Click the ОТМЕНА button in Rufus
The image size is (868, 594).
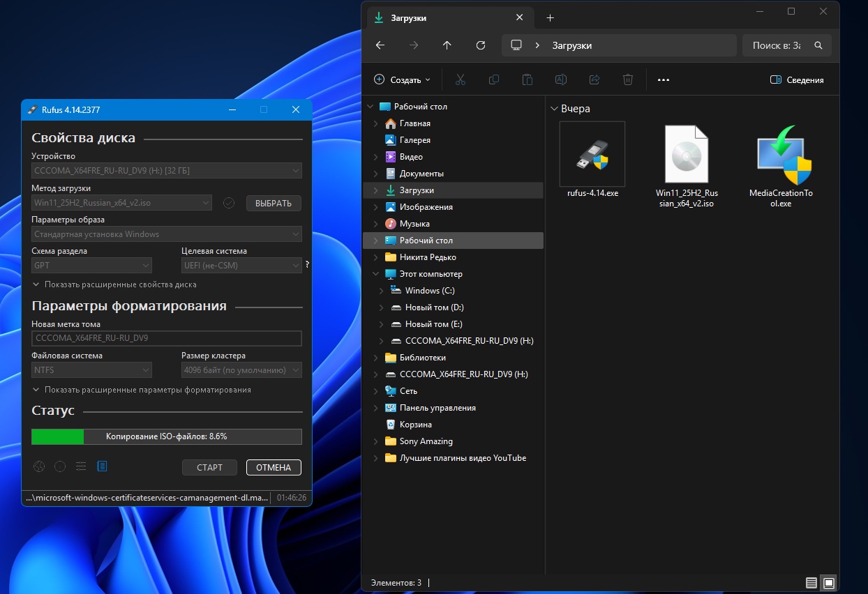tap(274, 467)
